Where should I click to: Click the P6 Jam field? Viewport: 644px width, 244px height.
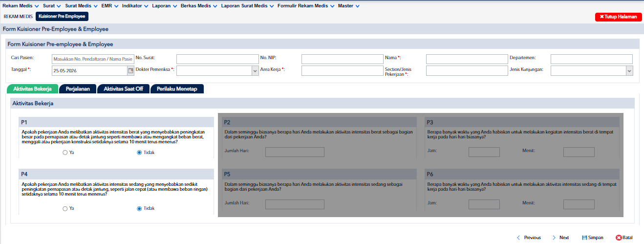click(484, 204)
